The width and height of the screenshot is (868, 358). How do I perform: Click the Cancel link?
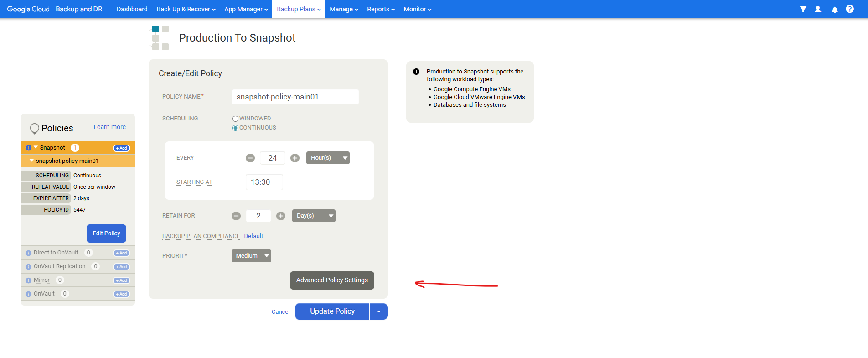point(281,312)
